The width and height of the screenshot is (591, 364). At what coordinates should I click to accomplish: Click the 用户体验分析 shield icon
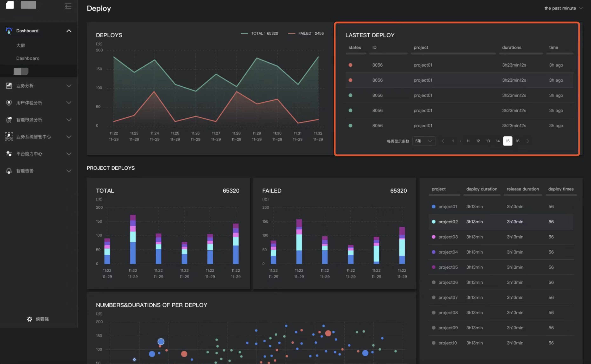tap(9, 103)
